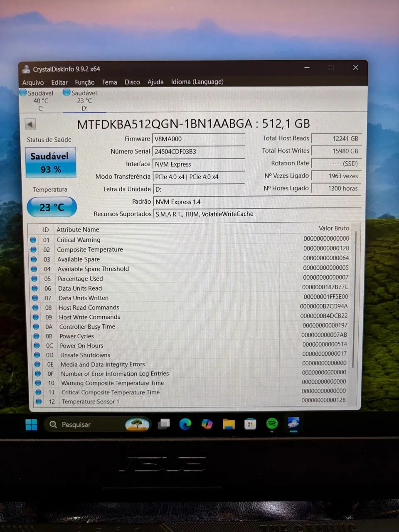Image resolution: width=399 pixels, height=532 pixels.
Task: Click the Pesquisar taskbar search box
Action: pos(98,424)
